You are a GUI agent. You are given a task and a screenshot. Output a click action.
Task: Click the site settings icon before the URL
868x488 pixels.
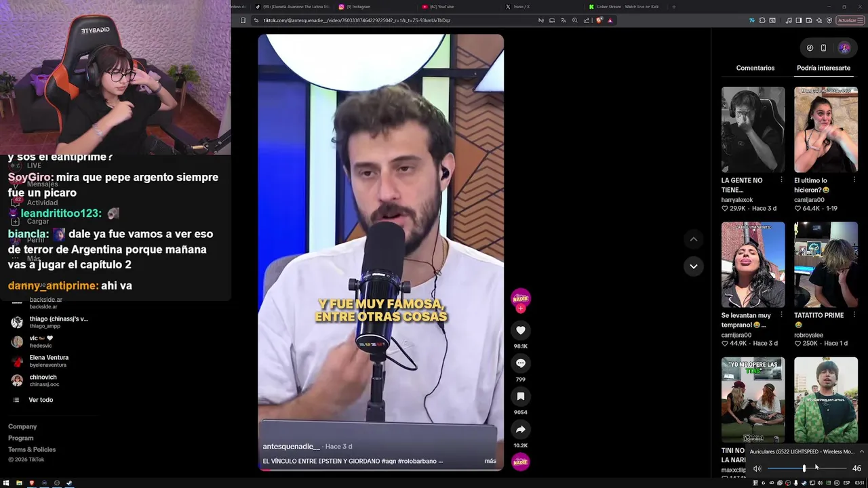[x=256, y=20]
